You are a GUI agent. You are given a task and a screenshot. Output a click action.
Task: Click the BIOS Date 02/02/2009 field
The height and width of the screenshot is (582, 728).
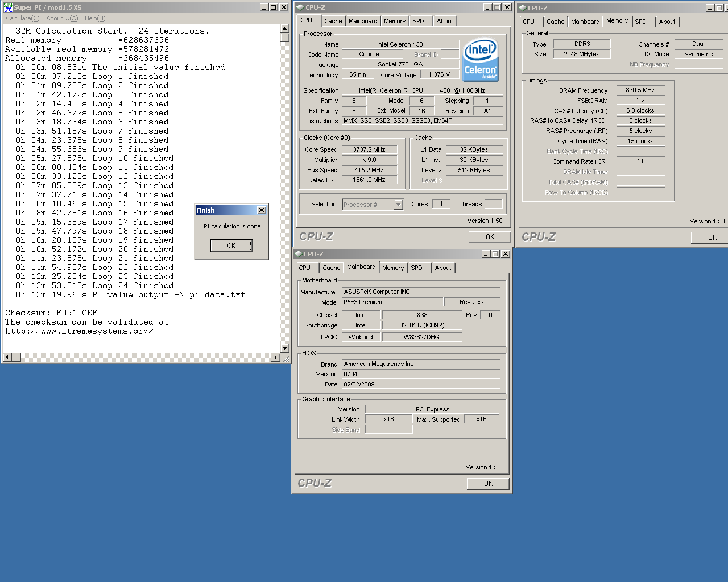[x=421, y=384]
